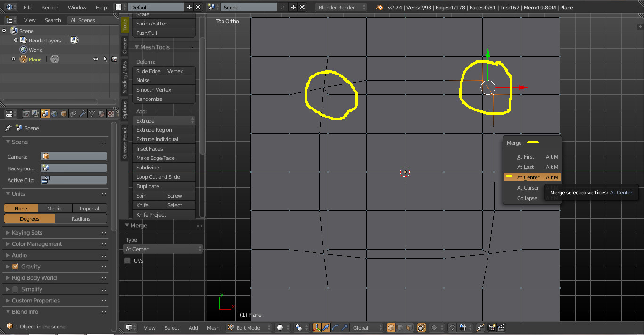Open the Scene properties tab
The width and height of the screenshot is (644, 335).
[45, 114]
